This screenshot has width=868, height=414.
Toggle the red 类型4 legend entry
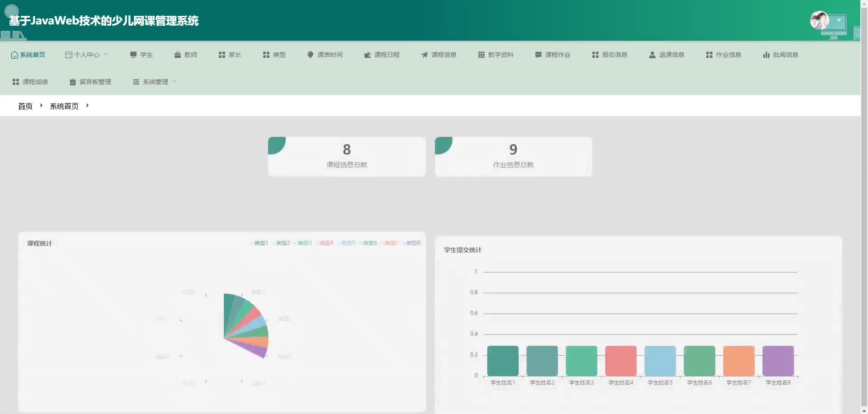click(x=325, y=243)
